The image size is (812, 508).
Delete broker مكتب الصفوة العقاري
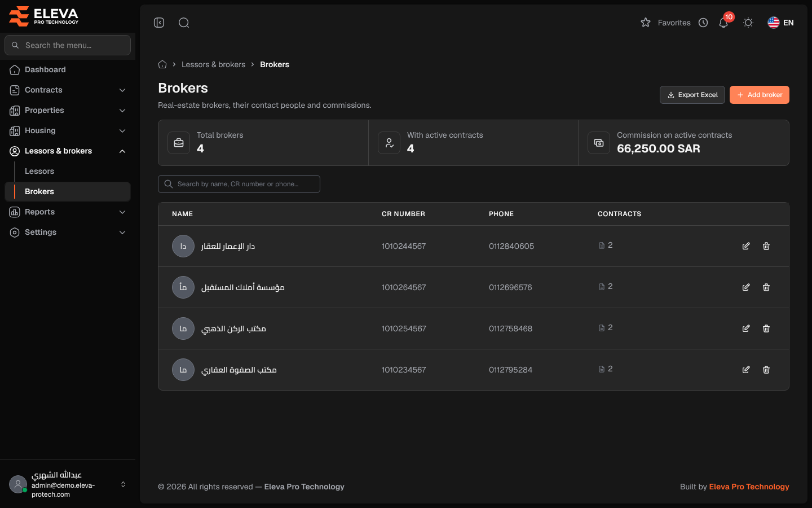point(766,370)
